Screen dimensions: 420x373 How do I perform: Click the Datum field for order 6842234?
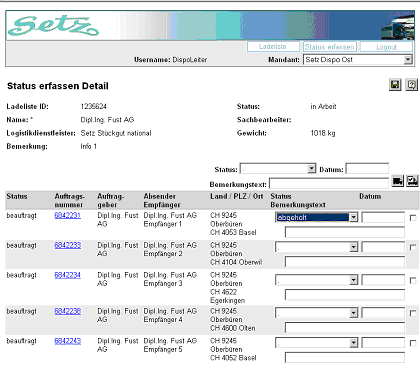383,280
